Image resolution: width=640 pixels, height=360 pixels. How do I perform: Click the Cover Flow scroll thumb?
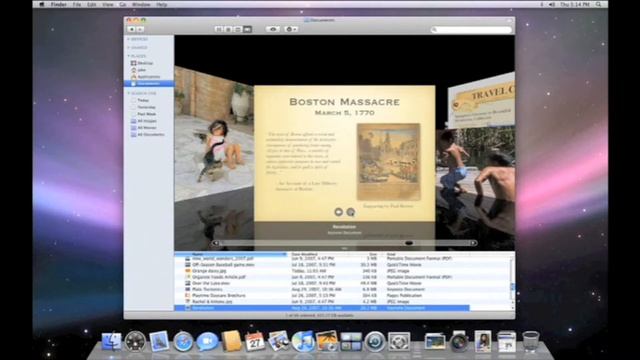tap(409, 243)
